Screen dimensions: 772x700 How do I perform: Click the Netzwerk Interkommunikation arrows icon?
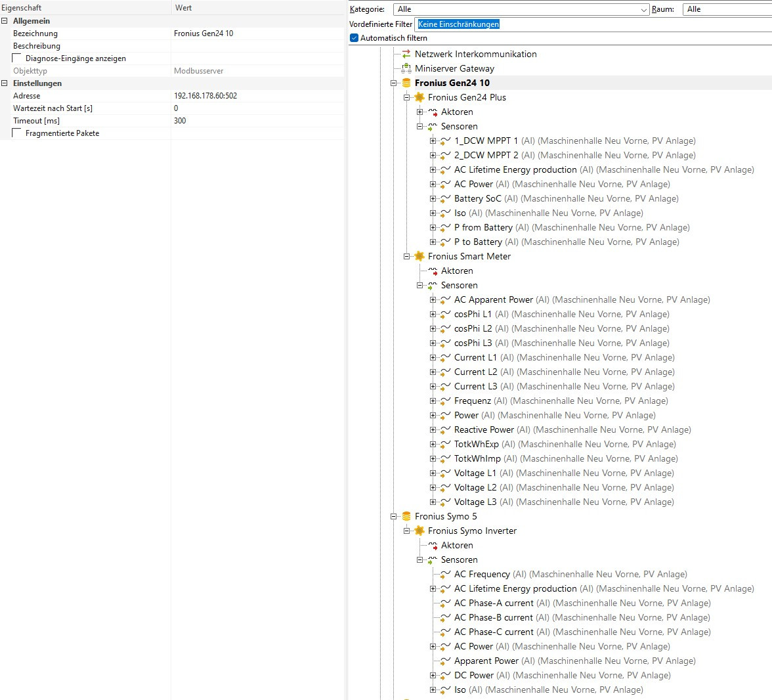(x=406, y=55)
